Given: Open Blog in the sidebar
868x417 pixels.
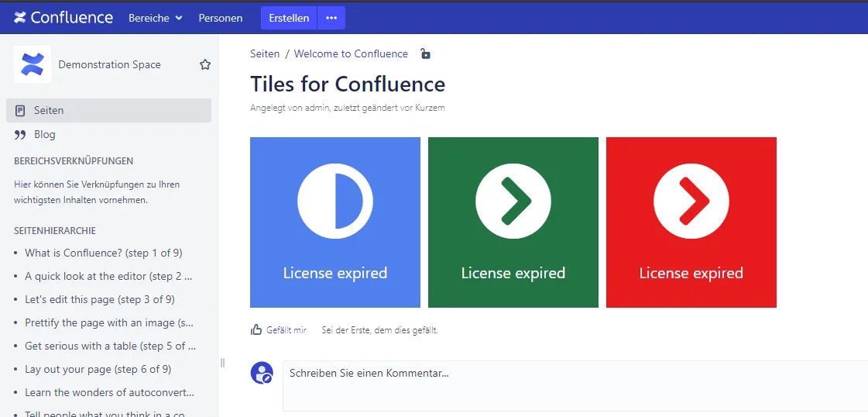Looking at the screenshot, I should point(44,135).
